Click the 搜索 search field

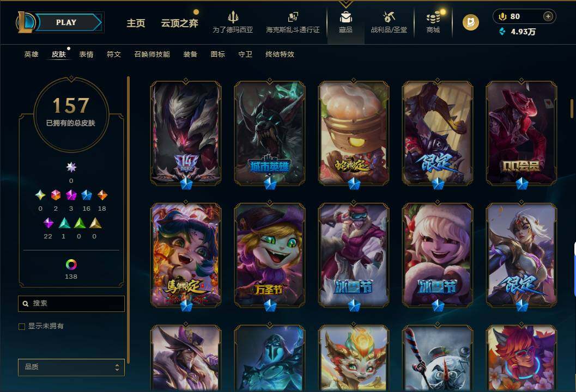tap(71, 304)
